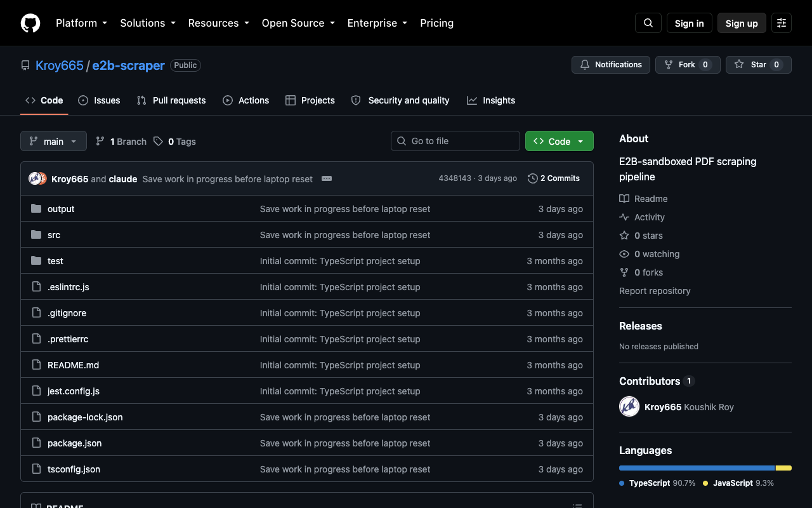Go to the Projects tab

(310, 100)
